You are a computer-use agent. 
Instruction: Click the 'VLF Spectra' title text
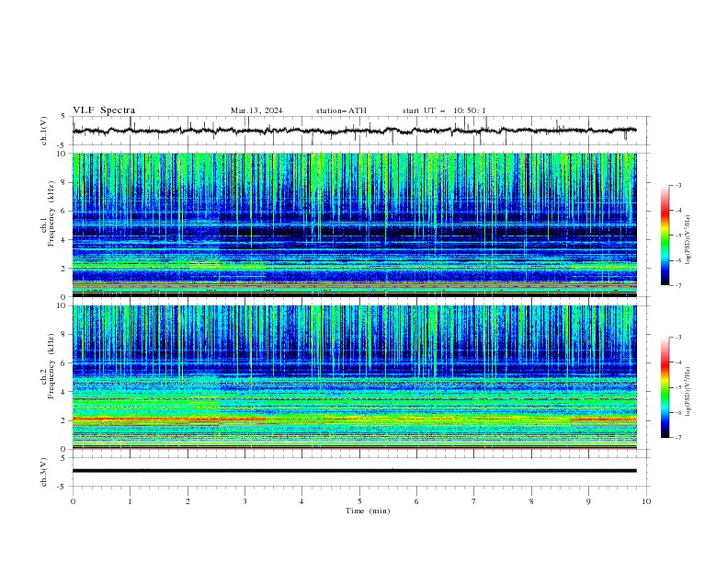pos(104,110)
